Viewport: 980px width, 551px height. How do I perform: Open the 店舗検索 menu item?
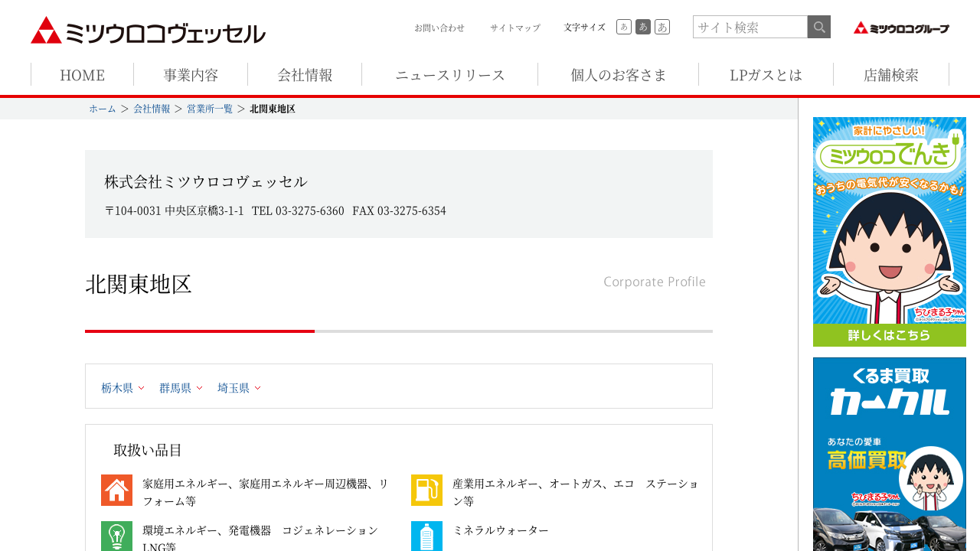(x=890, y=75)
